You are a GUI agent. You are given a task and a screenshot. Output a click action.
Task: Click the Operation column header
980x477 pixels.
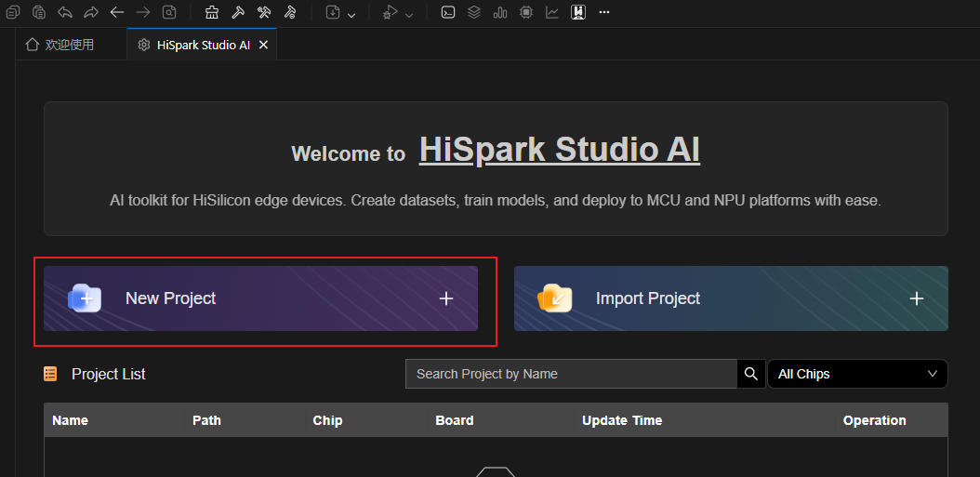pyautogui.click(x=874, y=420)
